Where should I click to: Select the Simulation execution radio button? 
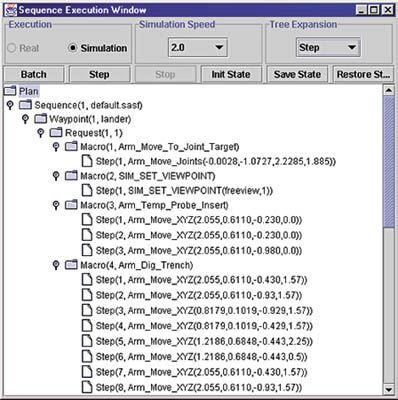[72, 48]
